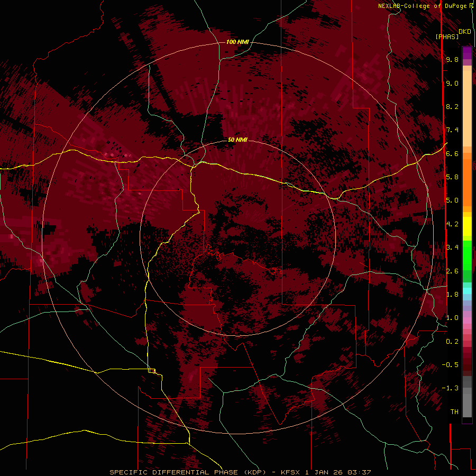The height and width of the screenshot is (476, 476).
Task: Click the 4.2 legend value
Action: coord(452,224)
